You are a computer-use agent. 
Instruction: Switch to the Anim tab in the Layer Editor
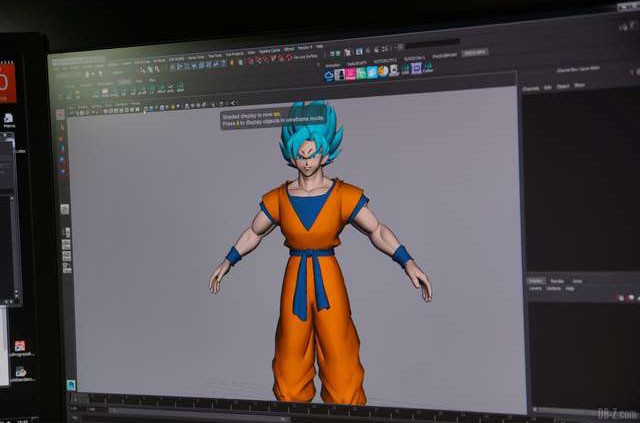pyautogui.click(x=577, y=281)
